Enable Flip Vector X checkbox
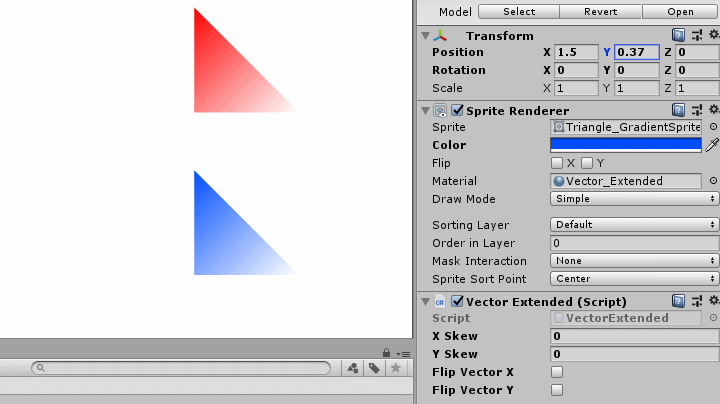Viewport: 720px width, 404px height. [x=557, y=372]
